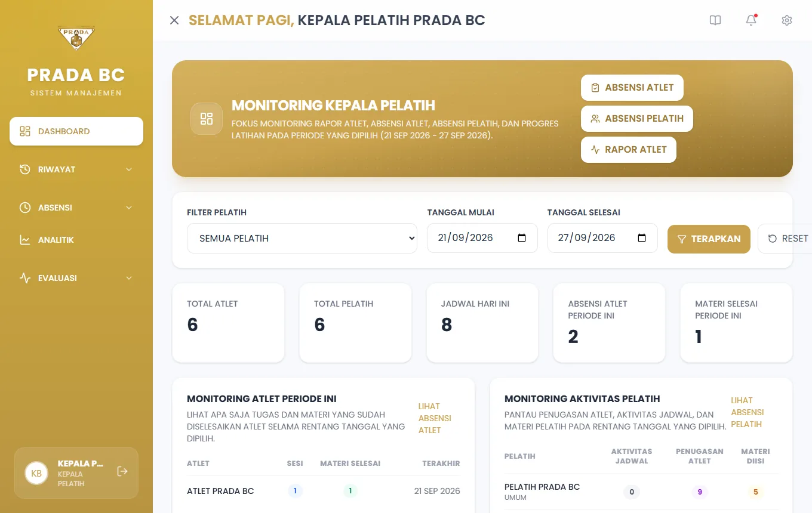Follow the Lihat Absensi Pelatih link

coord(748,412)
